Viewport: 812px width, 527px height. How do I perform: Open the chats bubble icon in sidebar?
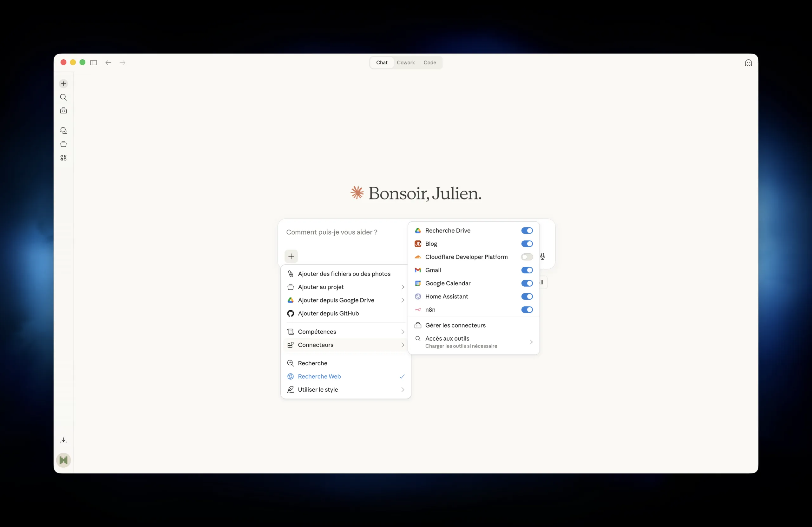tap(63, 131)
